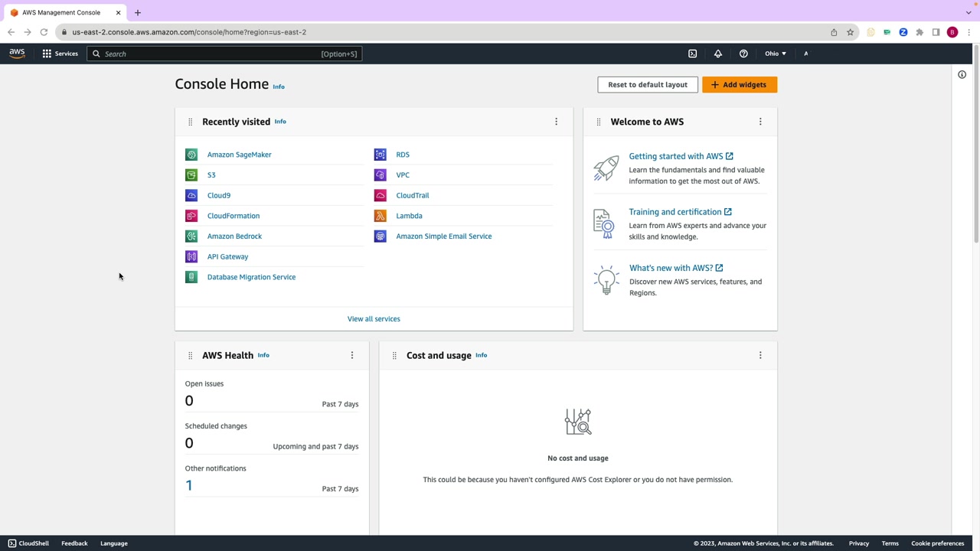Open the help question mark menu

[743, 54]
